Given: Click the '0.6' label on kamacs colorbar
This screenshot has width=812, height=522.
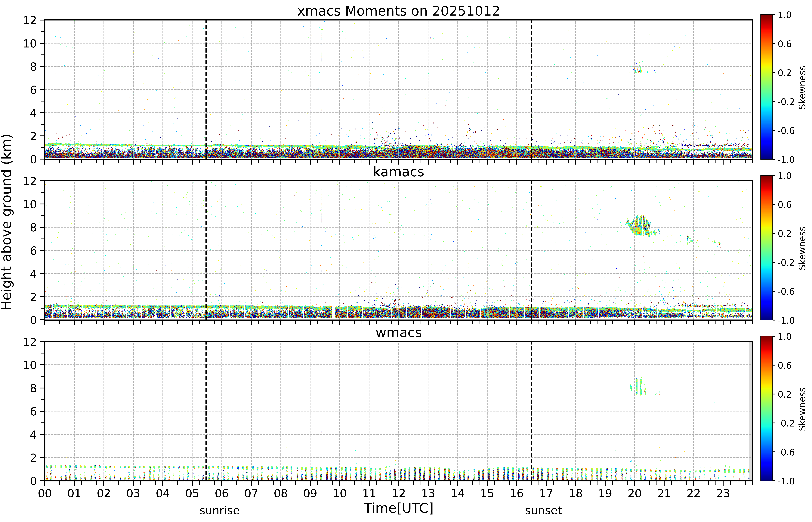Looking at the screenshot, I should point(785,204).
